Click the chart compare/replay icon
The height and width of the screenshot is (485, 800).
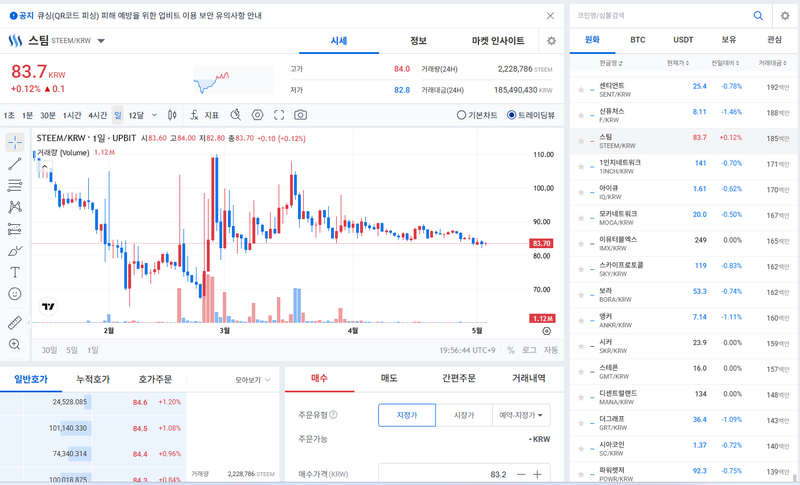pos(235,115)
